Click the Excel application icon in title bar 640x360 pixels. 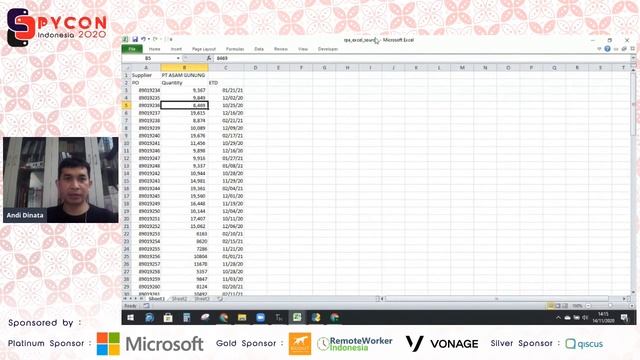click(125, 39)
